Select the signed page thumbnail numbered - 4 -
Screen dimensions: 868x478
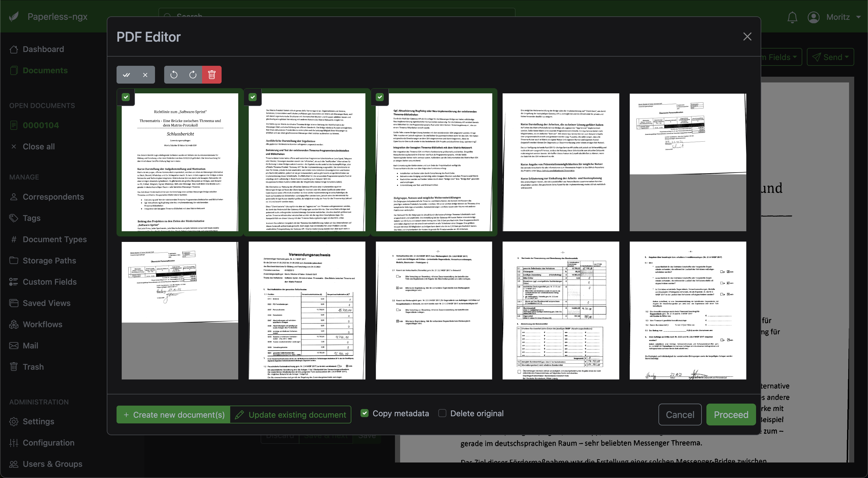688,310
